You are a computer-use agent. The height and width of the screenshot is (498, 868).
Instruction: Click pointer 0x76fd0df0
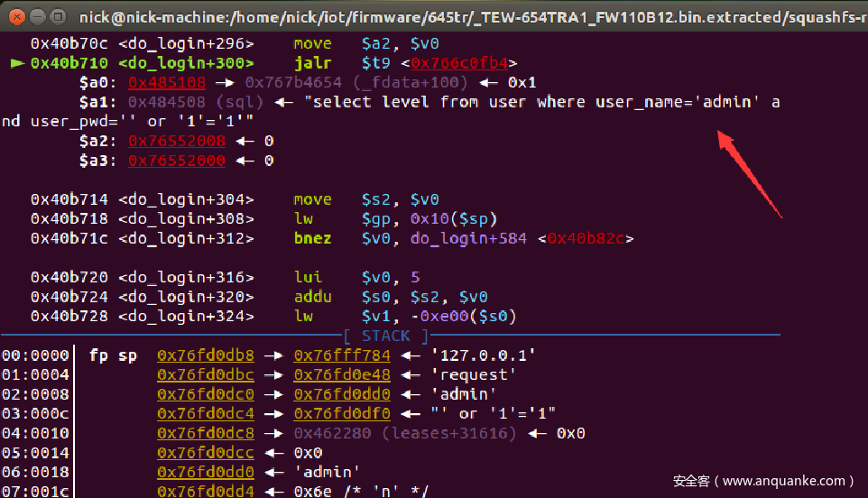click(x=342, y=413)
